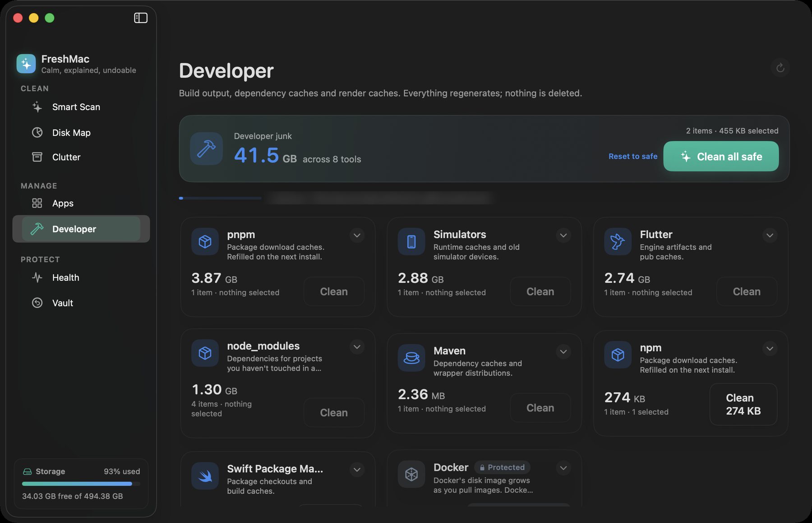Click Clean on the Flutter card
This screenshot has height=523, width=812.
coord(747,292)
